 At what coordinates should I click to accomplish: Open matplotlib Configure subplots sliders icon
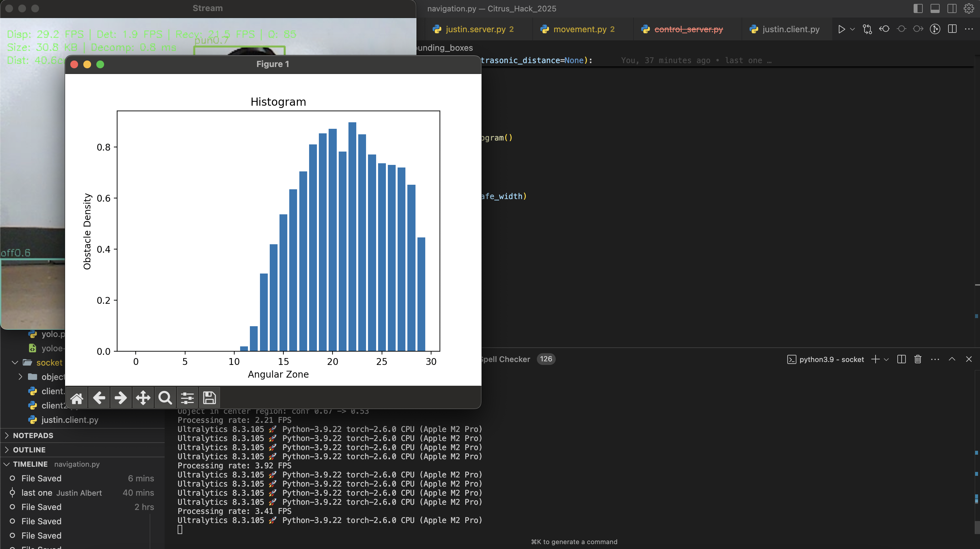[x=187, y=398]
